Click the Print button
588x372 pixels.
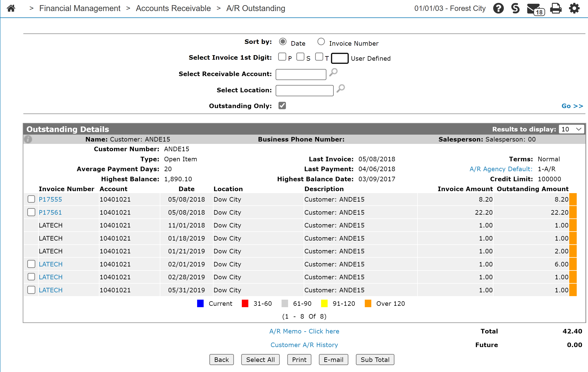pos(299,360)
